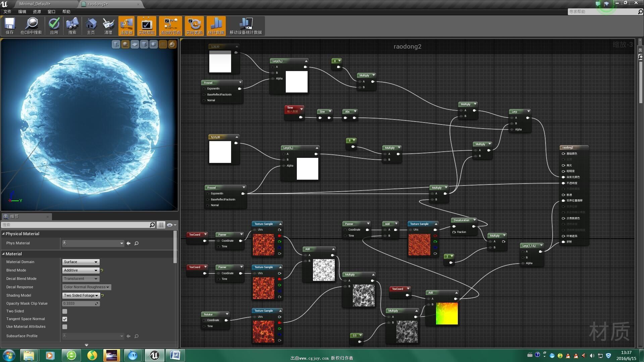Open the Blend Mode dropdown
This screenshot has width=644, height=362.
coord(81,270)
